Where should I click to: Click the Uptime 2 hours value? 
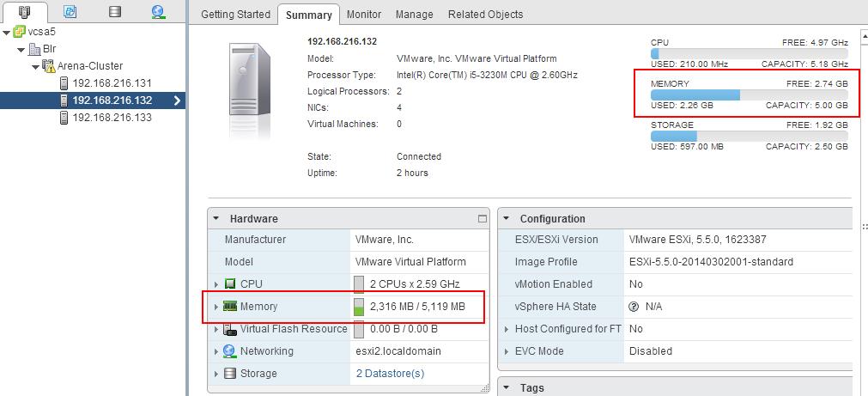coord(412,173)
